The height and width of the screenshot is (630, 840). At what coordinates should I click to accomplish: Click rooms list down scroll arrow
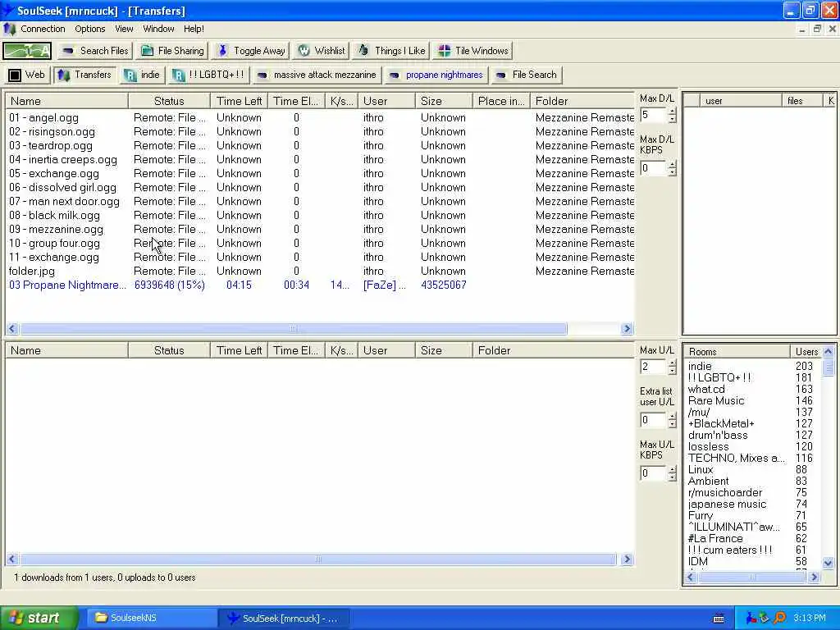829,563
